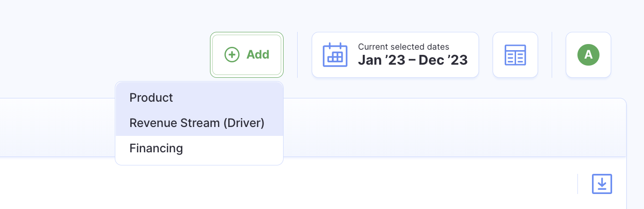Switch to the table view button
Viewport: 644px width, 209px height.
pyautogui.click(x=515, y=55)
